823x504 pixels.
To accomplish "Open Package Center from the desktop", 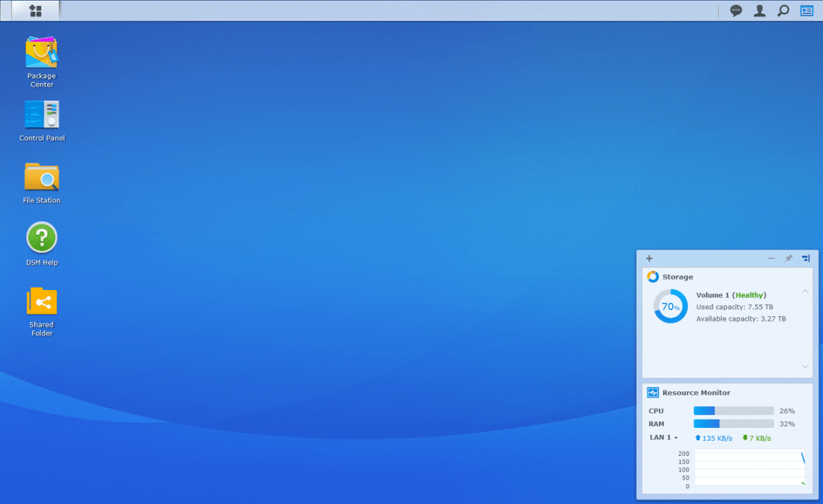I will pyautogui.click(x=42, y=53).
